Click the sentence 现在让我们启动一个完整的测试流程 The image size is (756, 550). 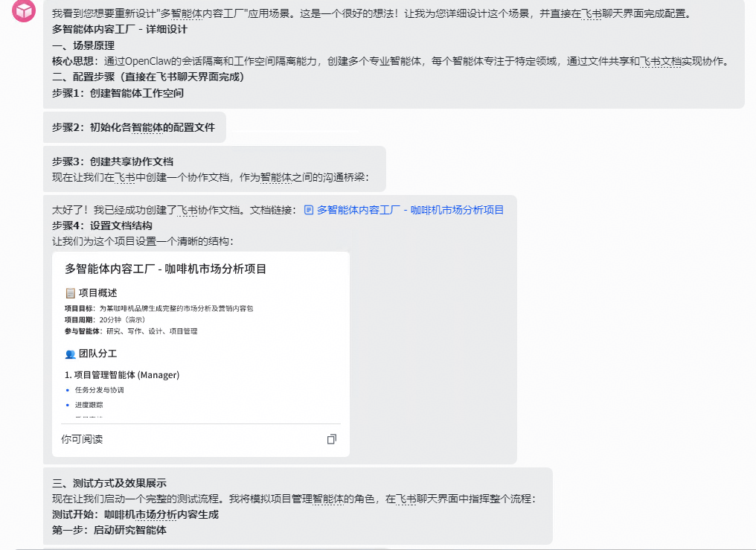click(x=294, y=499)
